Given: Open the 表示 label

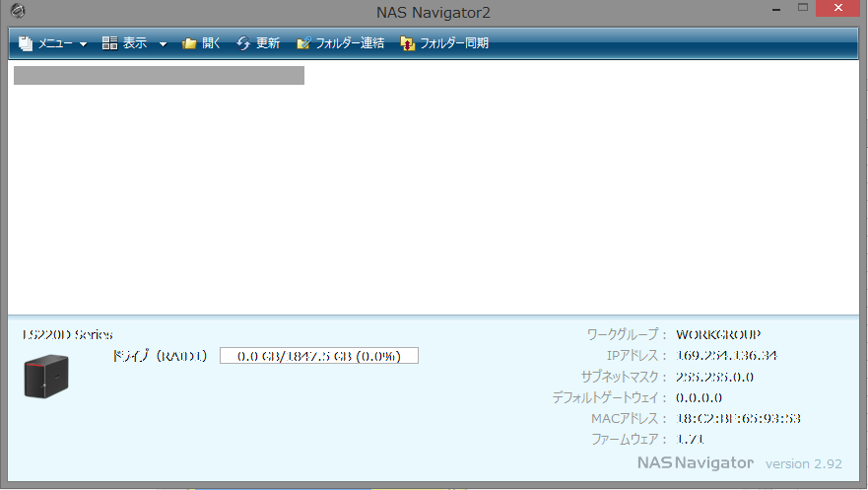Looking at the screenshot, I should 135,43.
